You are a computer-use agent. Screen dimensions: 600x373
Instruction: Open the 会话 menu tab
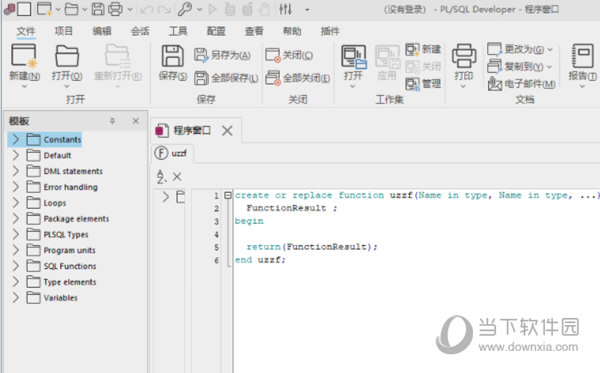coord(140,31)
